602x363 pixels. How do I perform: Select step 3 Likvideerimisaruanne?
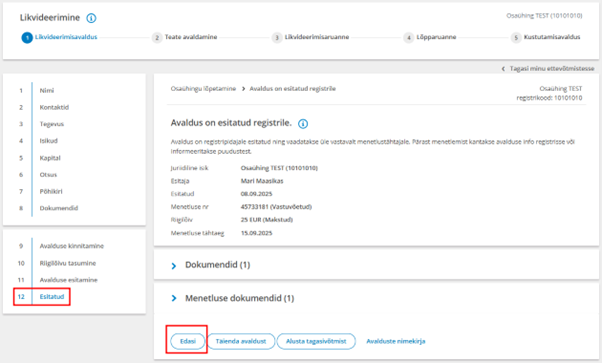click(310, 37)
